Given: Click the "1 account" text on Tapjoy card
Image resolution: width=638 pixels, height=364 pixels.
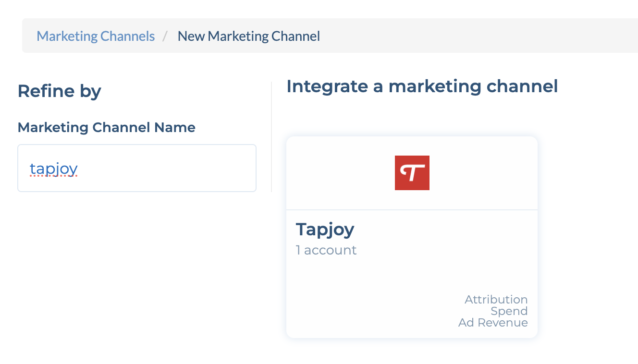Looking at the screenshot, I should click(x=326, y=250).
